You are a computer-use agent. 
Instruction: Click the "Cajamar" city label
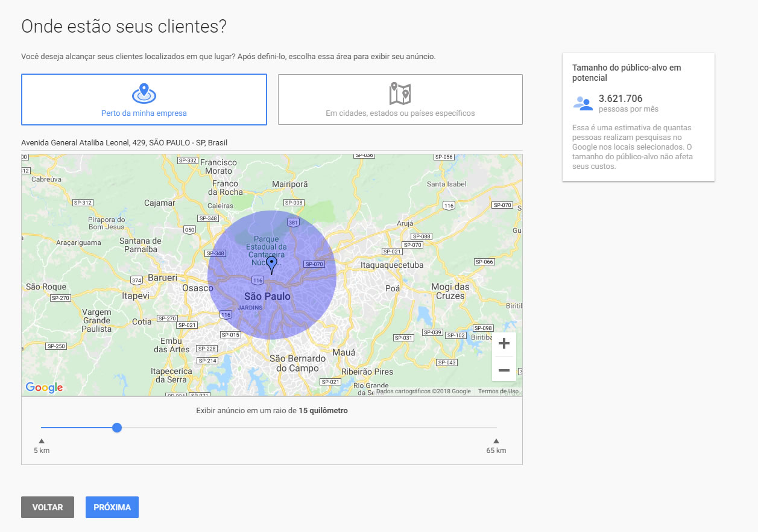click(160, 203)
